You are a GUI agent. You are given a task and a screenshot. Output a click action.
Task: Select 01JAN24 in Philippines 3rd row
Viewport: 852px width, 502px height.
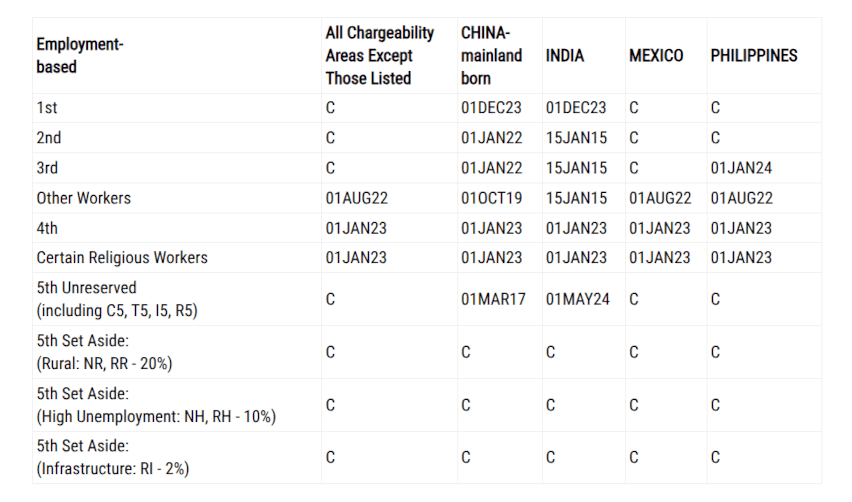741,168
